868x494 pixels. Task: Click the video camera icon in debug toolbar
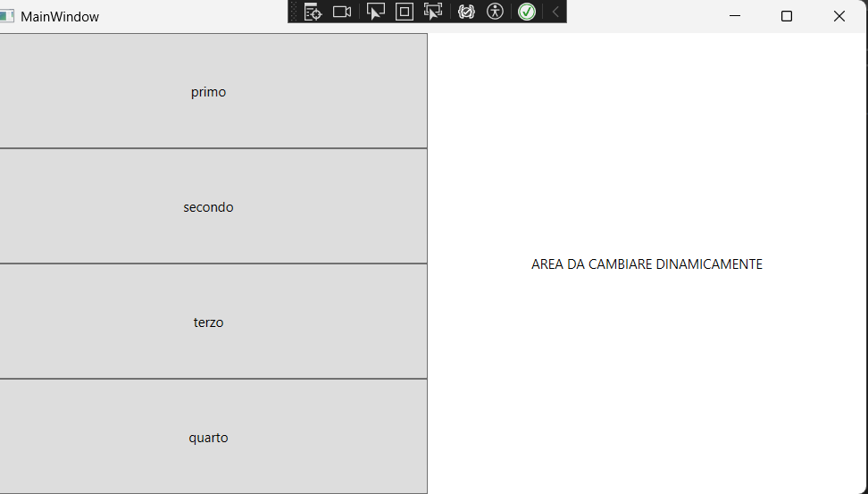point(341,12)
